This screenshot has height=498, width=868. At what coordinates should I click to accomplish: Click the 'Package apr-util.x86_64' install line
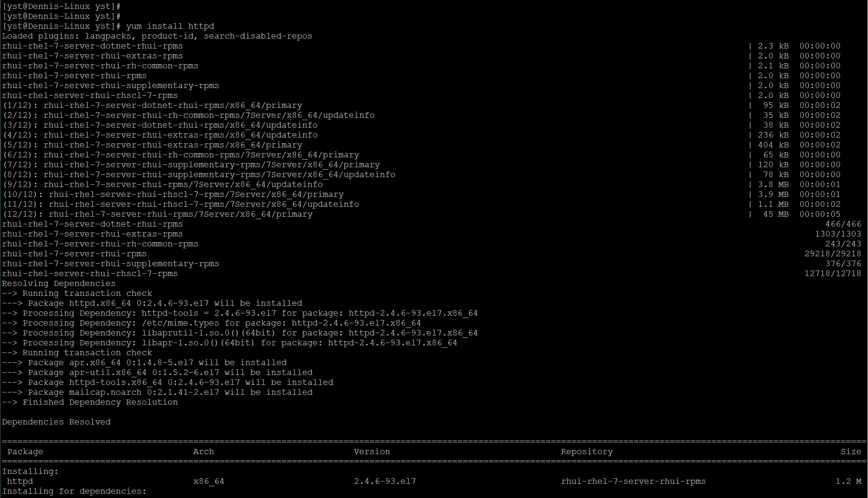click(x=157, y=372)
